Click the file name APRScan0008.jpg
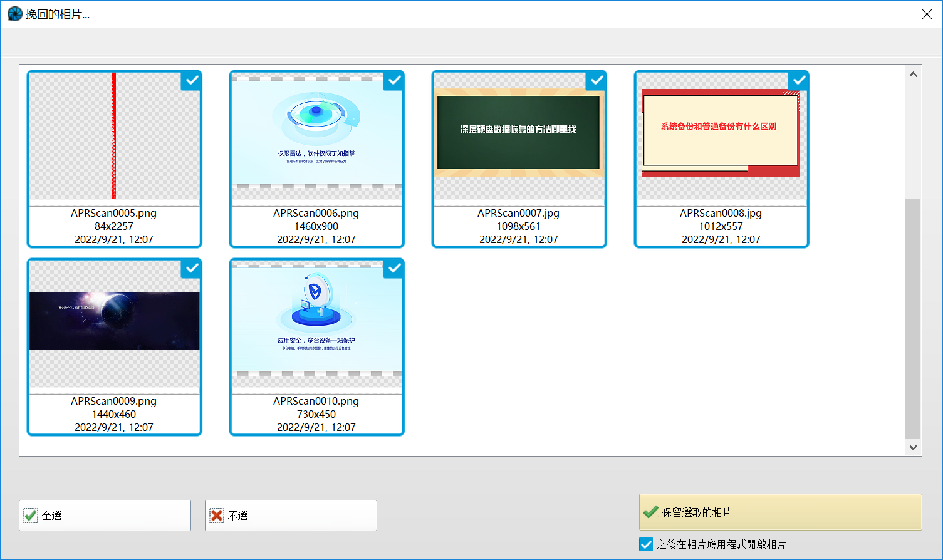943x560 pixels. tap(721, 213)
